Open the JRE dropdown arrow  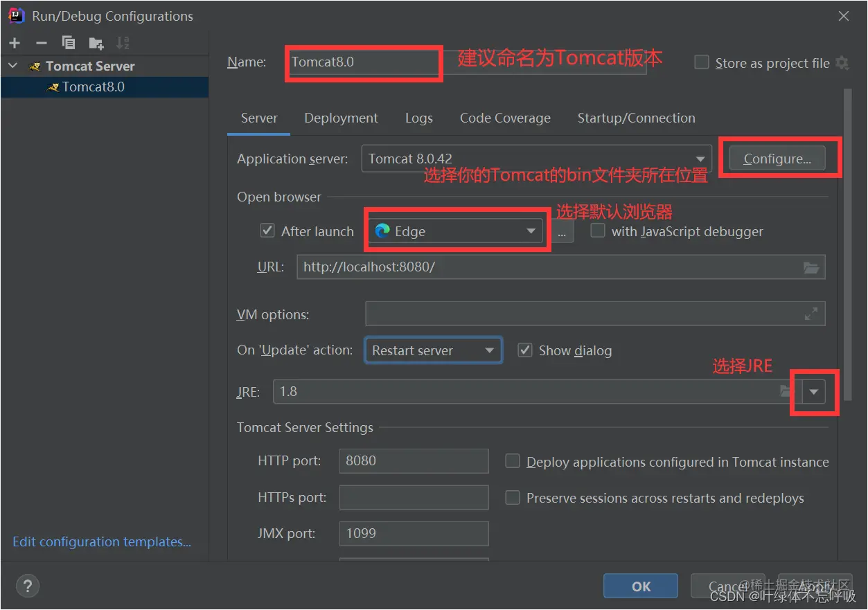point(813,392)
